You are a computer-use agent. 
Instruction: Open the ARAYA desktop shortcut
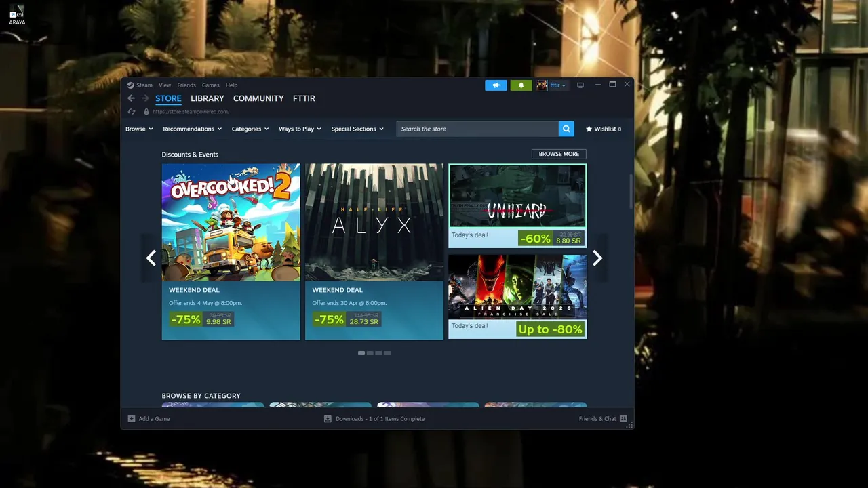tap(17, 16)
